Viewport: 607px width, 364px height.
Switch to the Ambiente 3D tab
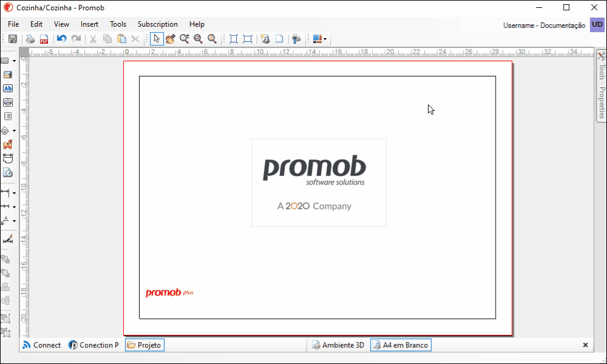(338, 345)
